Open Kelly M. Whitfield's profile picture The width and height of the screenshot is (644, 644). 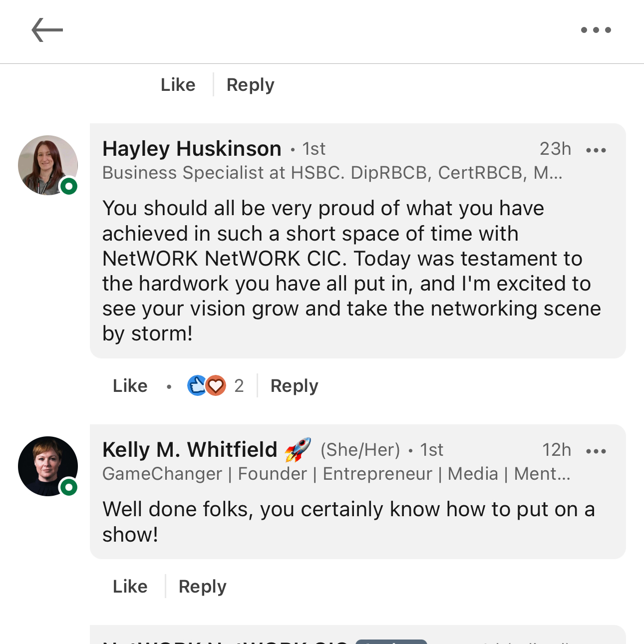tap(48, 466)
